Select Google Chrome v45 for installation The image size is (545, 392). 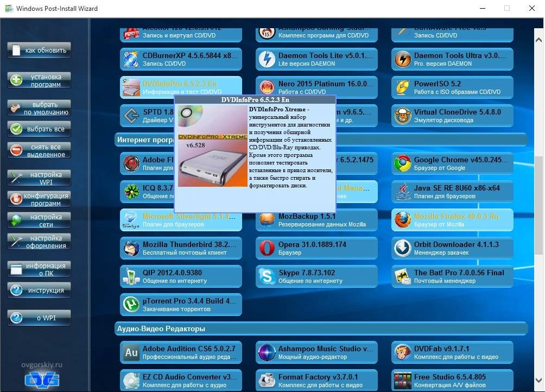click(452, 163)
